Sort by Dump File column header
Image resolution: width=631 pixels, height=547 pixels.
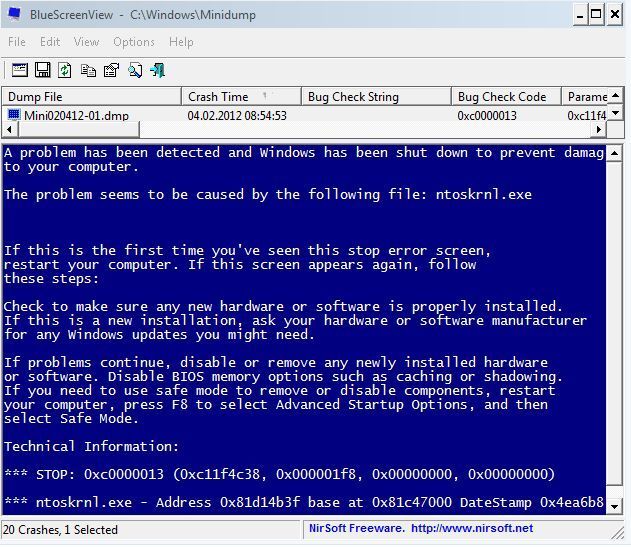[x=90, y=97]
